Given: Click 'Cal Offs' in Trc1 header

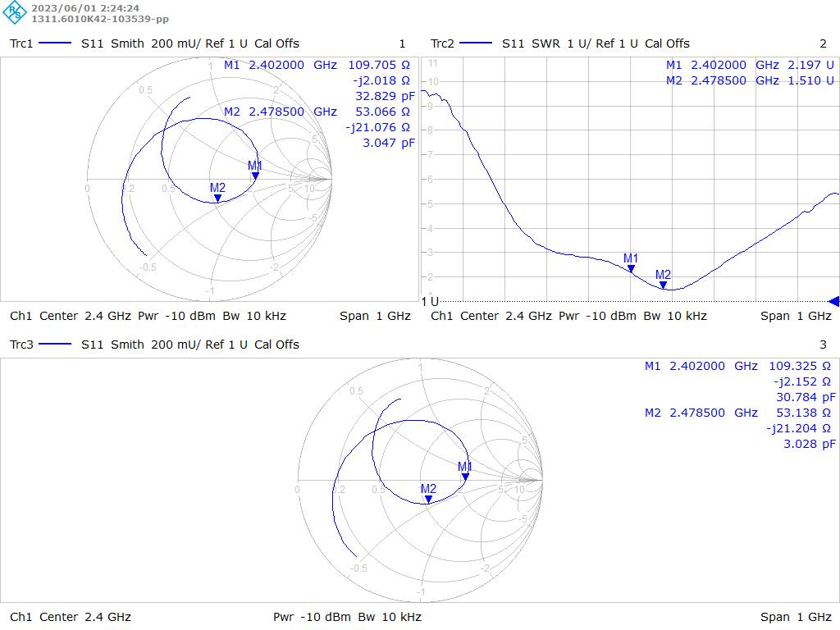Looking at the screenshot, I should (x=276, y=43).
